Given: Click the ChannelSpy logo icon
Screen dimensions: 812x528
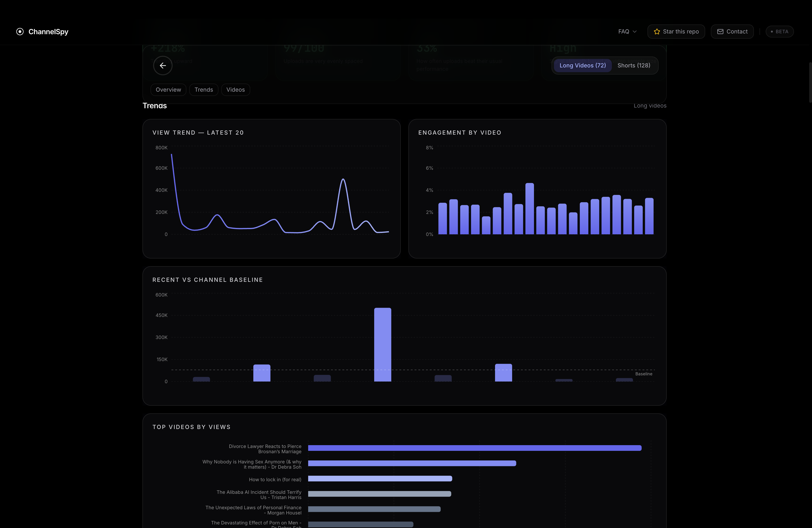Looking at the screenshot, I should (x=20, y=32).
